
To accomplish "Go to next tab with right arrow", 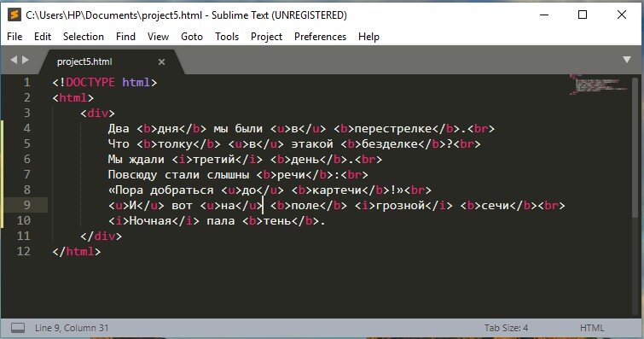I will pos(26,60).
